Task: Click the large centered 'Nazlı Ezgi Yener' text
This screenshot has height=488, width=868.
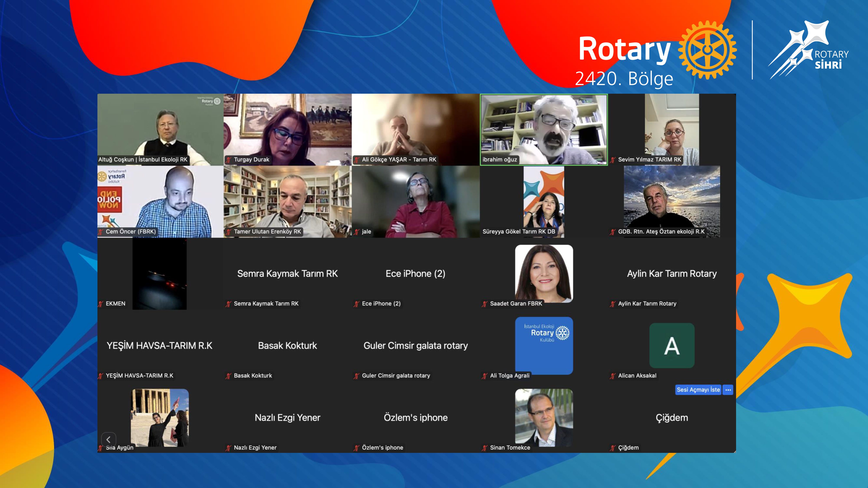Action: click(288, 418)
